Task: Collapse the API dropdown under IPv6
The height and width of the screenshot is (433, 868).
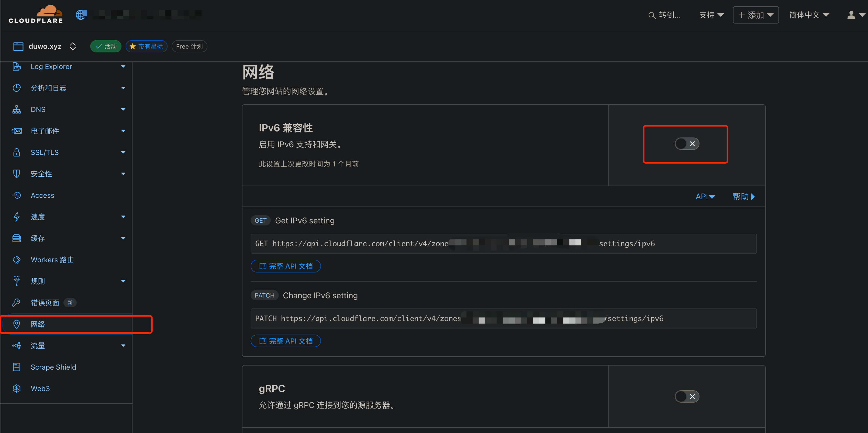Action: click(705, 197)
